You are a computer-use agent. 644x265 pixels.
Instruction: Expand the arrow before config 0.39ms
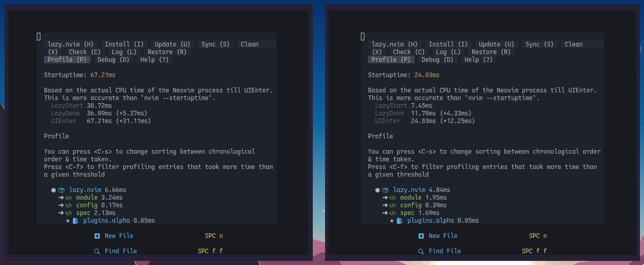(x=385, y=205)
